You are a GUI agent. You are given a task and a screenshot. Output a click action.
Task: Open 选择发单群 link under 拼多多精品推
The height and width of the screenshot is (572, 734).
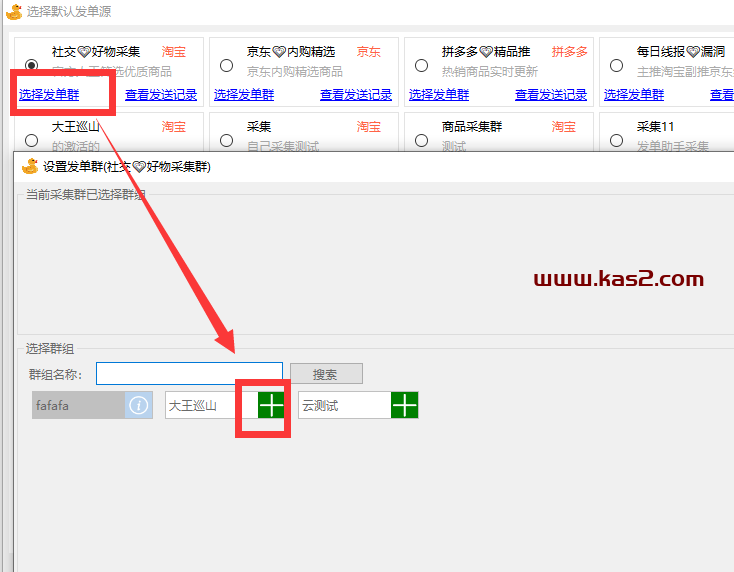click(x=439, y=95)
